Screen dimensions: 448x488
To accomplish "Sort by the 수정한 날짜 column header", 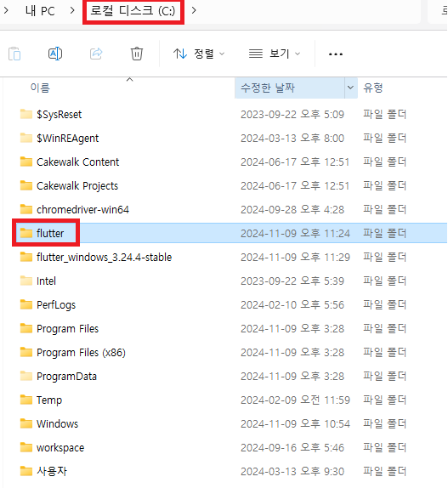I will (268, 88).
